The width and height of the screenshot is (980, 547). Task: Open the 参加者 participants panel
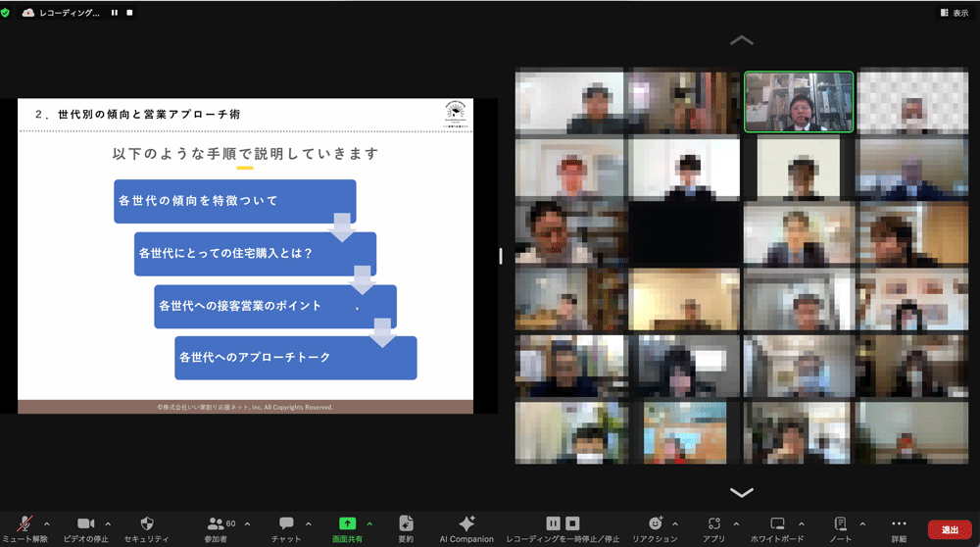point(217,524)
